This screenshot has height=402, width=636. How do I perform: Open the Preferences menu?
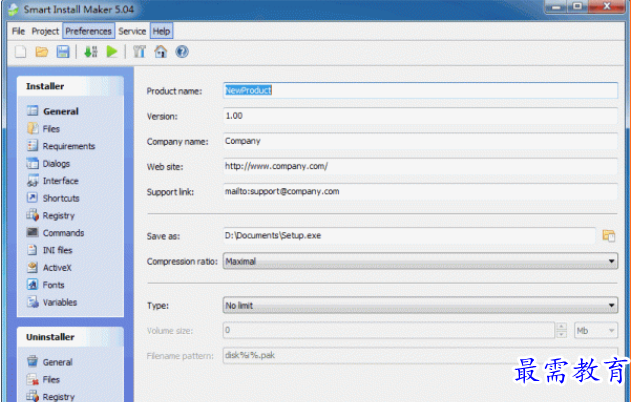pyautogui.click(x=88, y=31)
